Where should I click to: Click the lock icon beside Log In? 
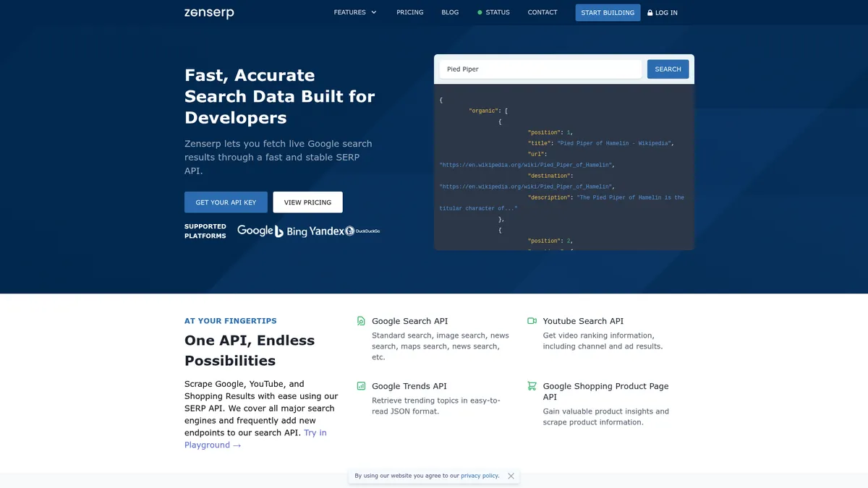[650, 12]
